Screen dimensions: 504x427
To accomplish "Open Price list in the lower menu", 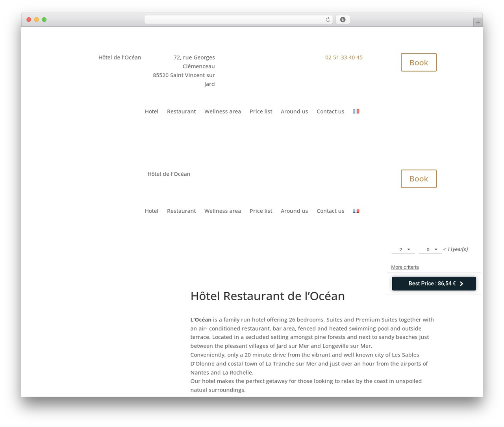I will click(261, 211).
